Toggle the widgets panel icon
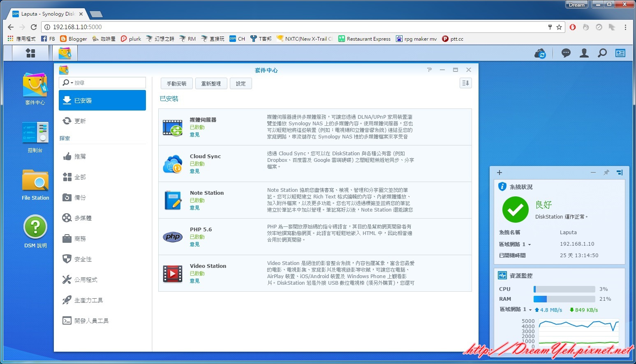The height and width of the screenshot is (364, 636). click(620, 53)
